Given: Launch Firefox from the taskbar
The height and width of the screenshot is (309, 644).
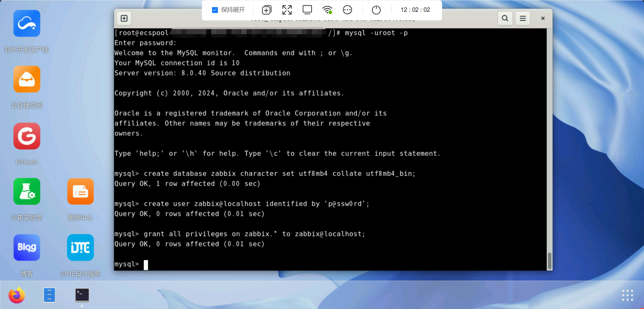Looking at the screenshot, I should [17, 295].
